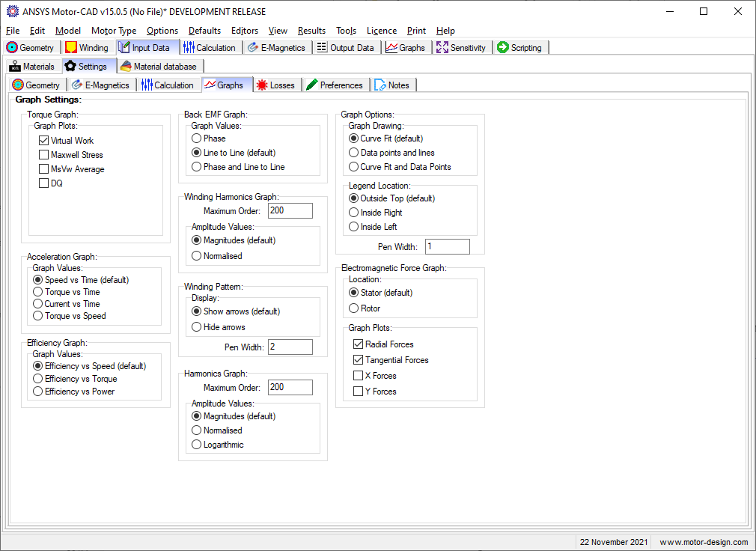Uncheck the Virtual Work checkbox
756x551 pixels.
[44, 141]
